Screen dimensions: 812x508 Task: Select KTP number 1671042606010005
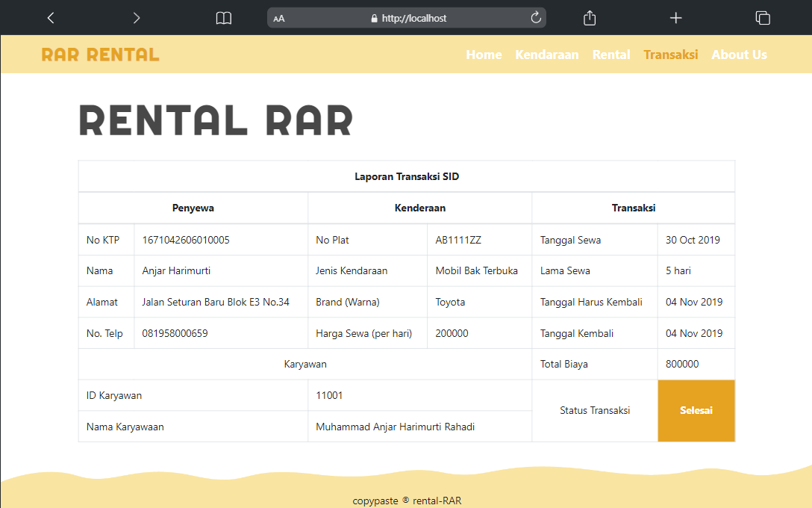[186, 240]
